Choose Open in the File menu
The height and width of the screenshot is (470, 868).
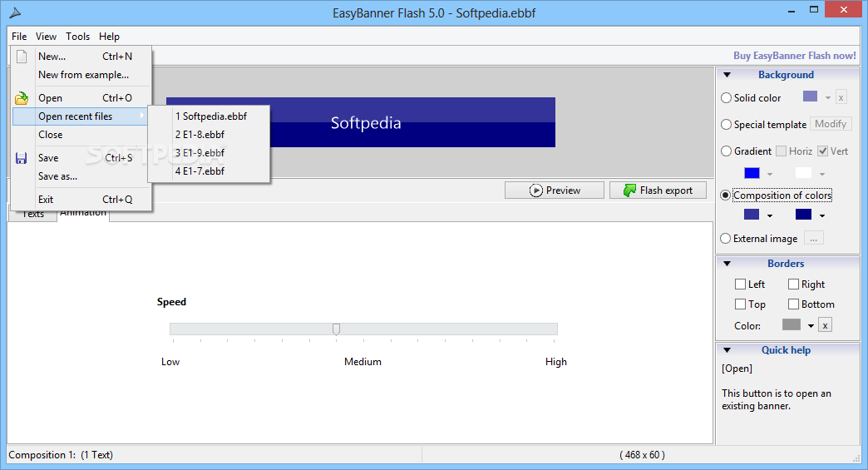[81, 98]
